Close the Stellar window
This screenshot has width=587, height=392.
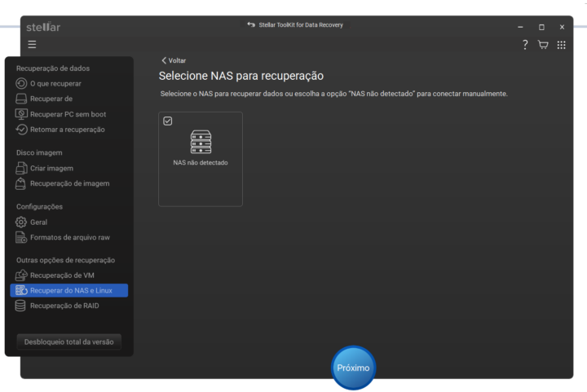[x=562, y=27]
